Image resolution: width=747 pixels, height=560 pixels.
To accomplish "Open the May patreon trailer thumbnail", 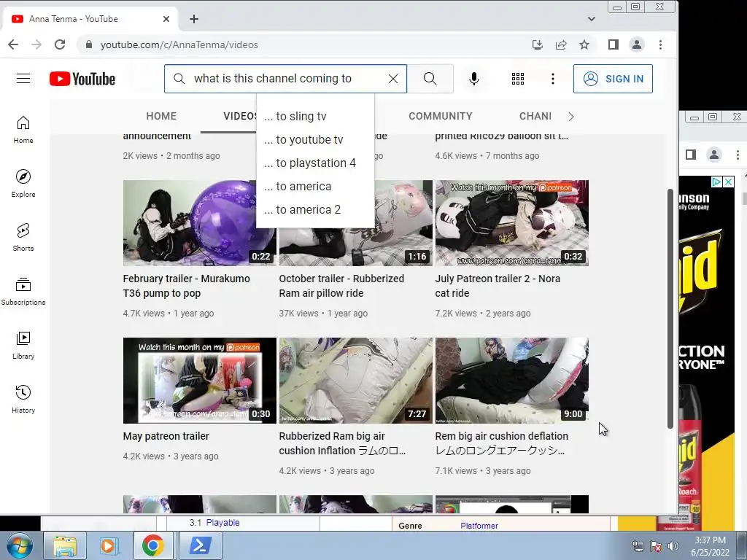I will 200,381.
